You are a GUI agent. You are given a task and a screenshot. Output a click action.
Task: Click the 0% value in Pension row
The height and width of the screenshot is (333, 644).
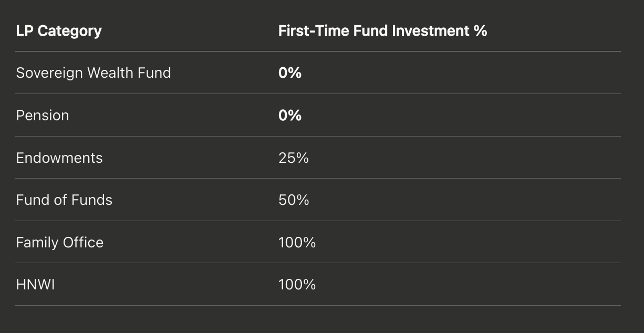click(x=290, y=115)
